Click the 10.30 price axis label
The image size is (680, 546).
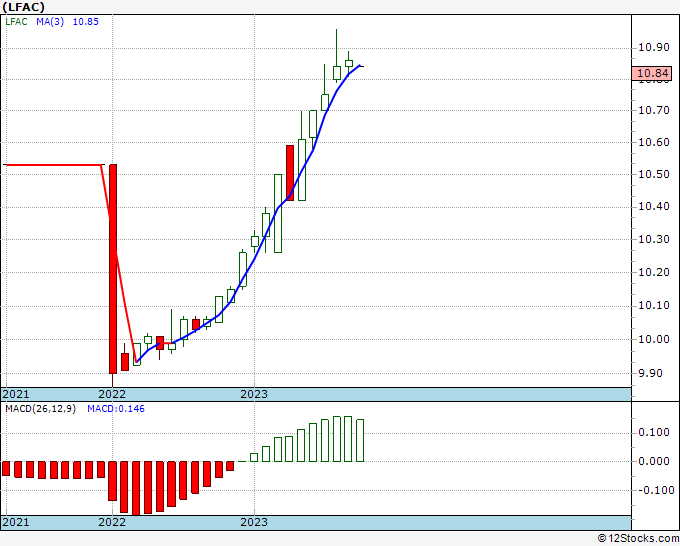654,239
